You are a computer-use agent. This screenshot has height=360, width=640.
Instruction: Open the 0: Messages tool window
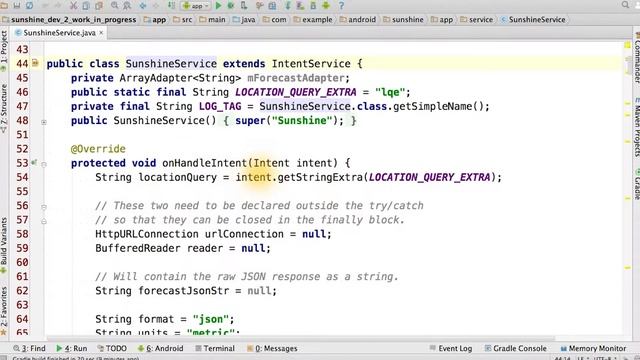272,348
